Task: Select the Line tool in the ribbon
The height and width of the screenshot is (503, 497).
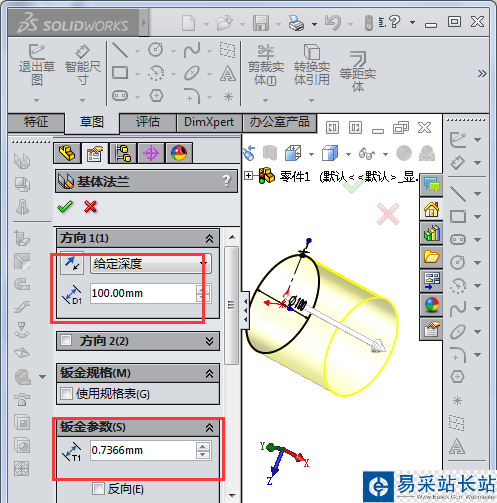Action: 120,50
